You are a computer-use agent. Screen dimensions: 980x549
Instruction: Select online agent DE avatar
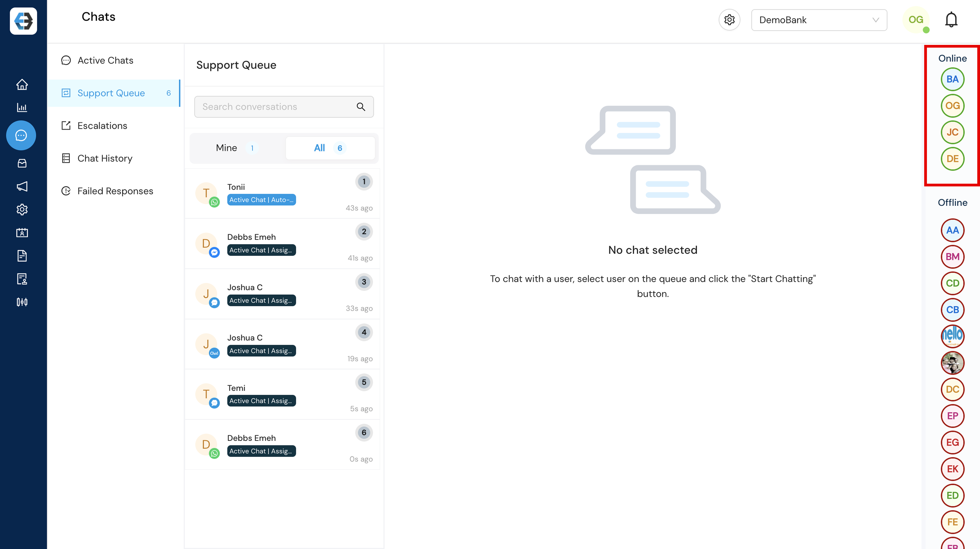coord(952,159)
